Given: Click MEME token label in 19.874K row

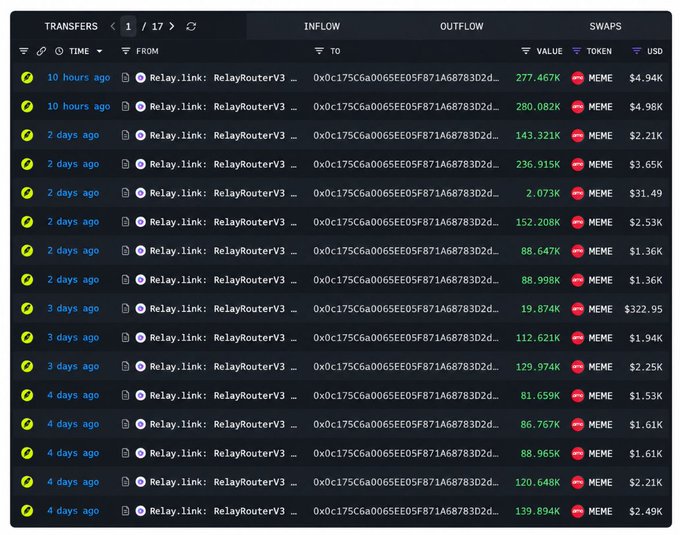Looking at the screenshot, I should point(600,309).
